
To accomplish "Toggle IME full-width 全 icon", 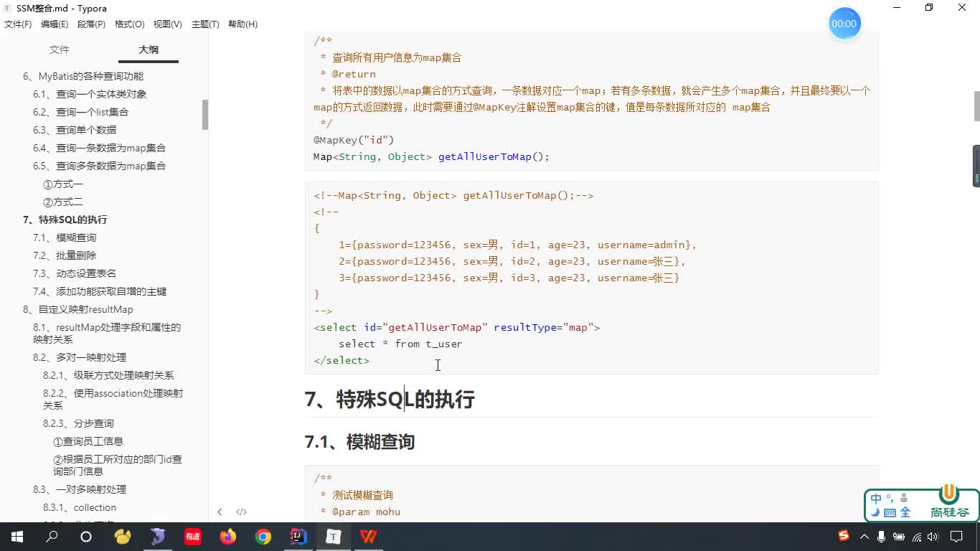I will coord(905,512).
